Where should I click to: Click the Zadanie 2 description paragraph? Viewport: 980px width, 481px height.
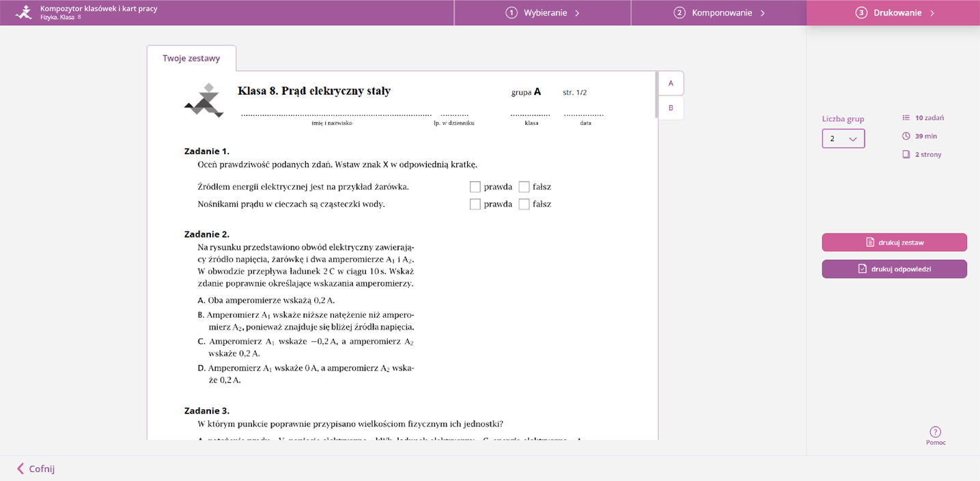pyautogui.click(x=306, y=265)
